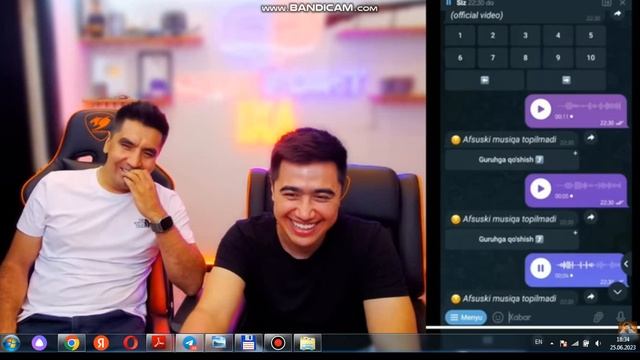Switch to Telegram in taskbar
Image resolution: width=640 pixels, height=360 pixels.
coord(190,343)
